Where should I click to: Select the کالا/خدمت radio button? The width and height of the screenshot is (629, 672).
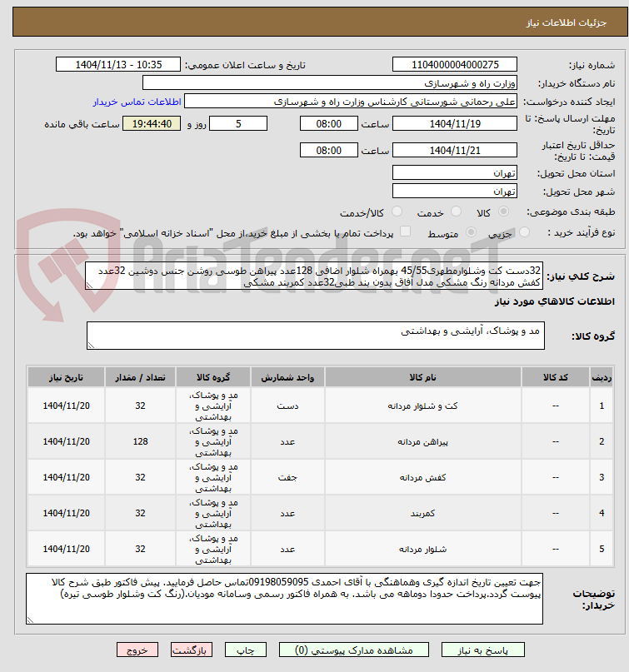(x=397, y=212)
